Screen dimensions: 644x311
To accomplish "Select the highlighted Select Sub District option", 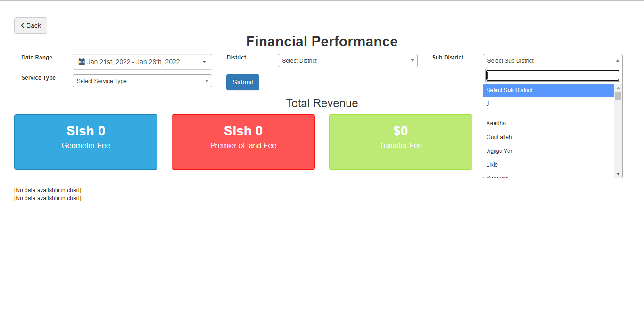I will pyautogui.click(x=549, y=90).
